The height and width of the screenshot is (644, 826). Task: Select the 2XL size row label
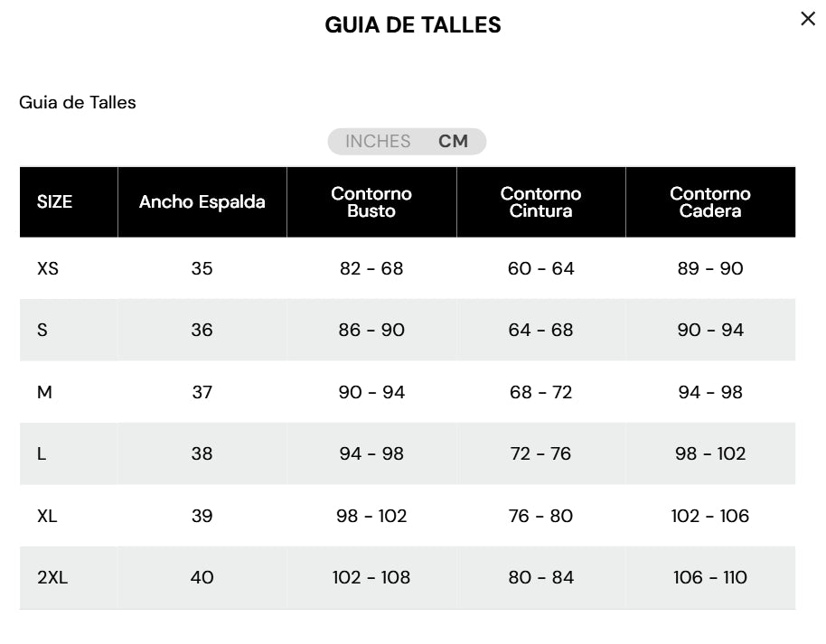click(52, 578)
